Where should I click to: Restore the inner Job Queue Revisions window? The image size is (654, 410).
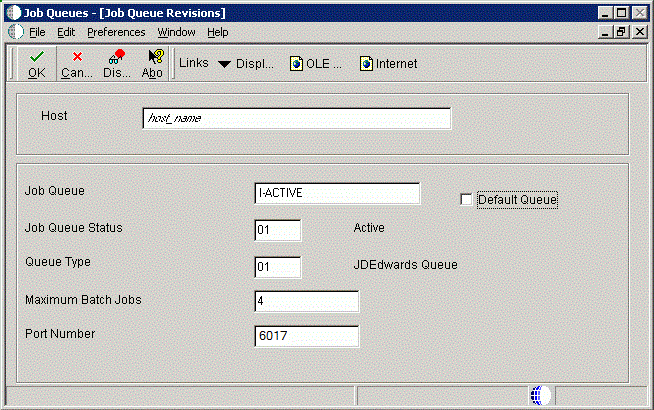[x=621, y=32]
